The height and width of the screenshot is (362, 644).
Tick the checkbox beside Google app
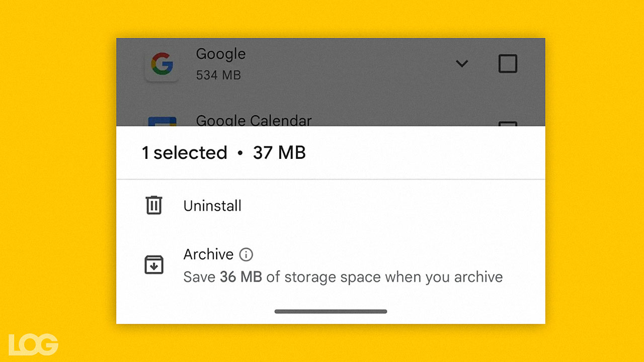click(508, 64)
